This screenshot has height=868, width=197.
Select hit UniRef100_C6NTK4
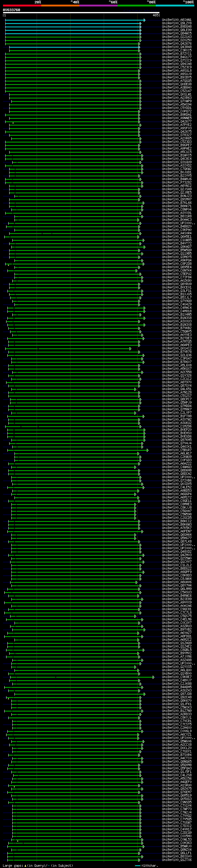(177, 271)
